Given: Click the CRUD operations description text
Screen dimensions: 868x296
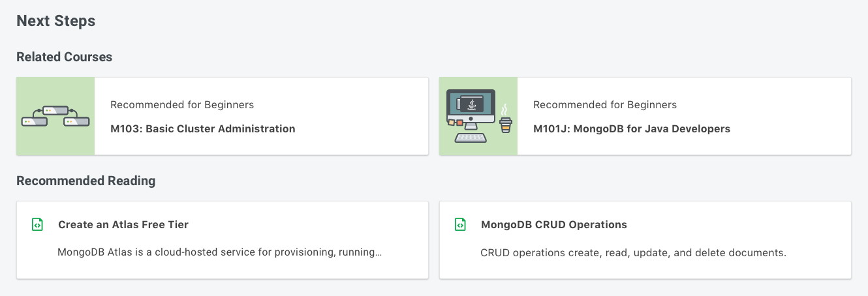Looking at the screenshot, I should 634,252.
